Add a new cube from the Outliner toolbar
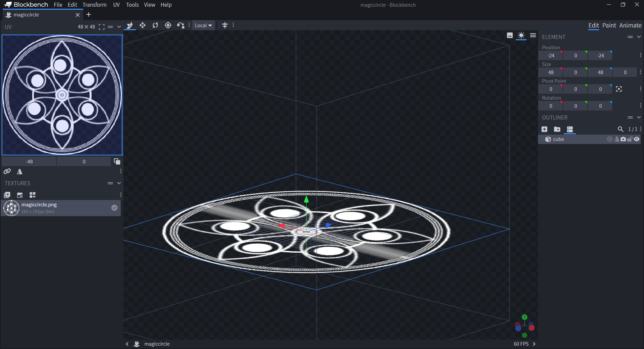 [x=544, y=129]
